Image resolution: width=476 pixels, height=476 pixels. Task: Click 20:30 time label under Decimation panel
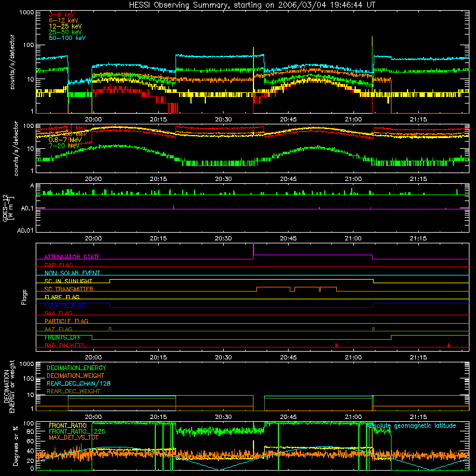[x=223, y=417]
